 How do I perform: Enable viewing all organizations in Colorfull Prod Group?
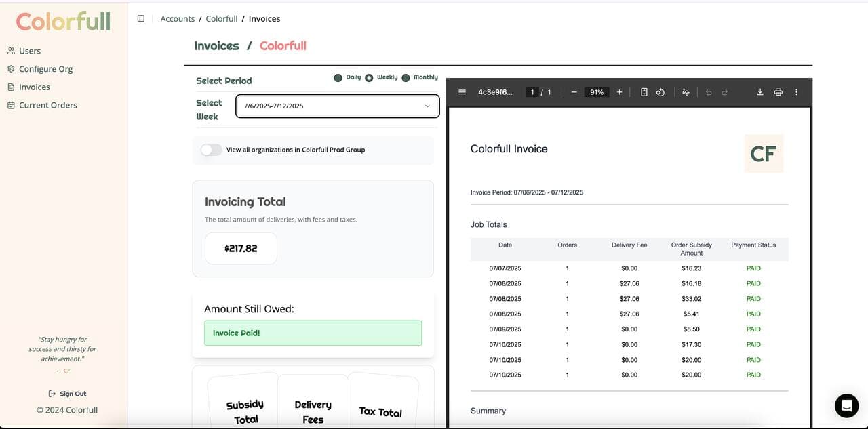coord(210,149)
